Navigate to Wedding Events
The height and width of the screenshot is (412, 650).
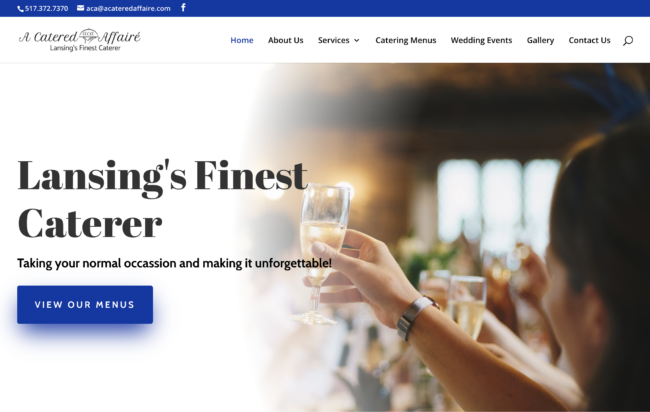[x=481, y=40]
